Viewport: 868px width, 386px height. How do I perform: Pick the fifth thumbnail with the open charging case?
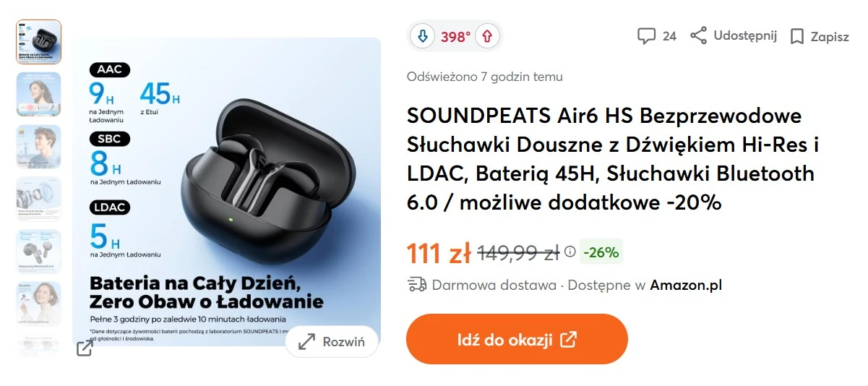39,252
